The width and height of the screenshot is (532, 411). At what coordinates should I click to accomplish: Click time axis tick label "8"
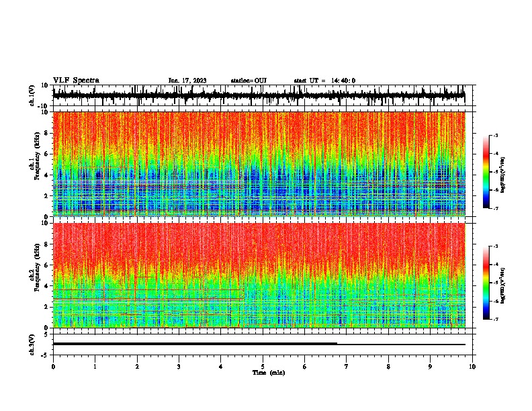click(x=388, y=367)
